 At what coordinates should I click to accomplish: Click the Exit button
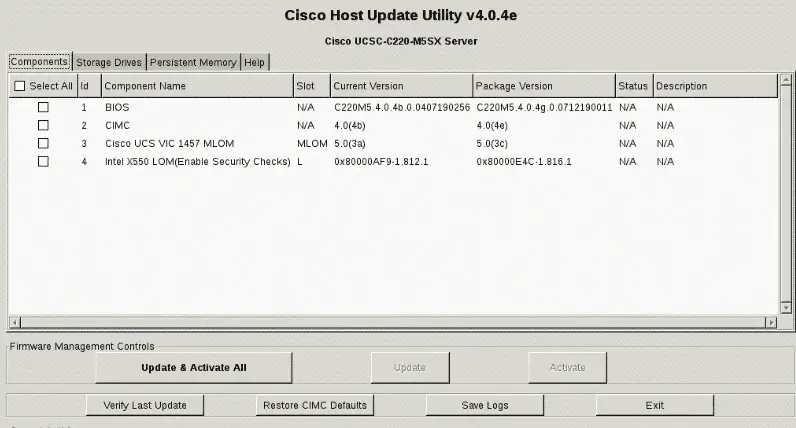(x=655, y=405)
